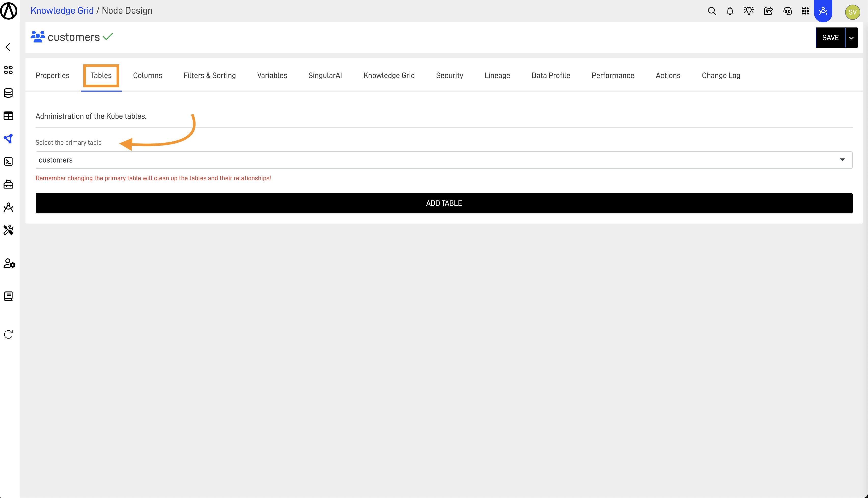Open the top-right apps grid menu

[805, 11]
